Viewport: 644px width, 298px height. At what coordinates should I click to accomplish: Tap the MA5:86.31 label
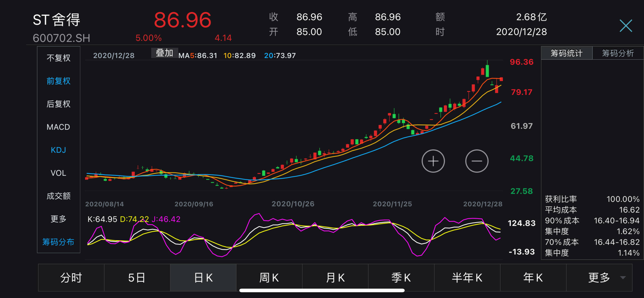(197, 55)
